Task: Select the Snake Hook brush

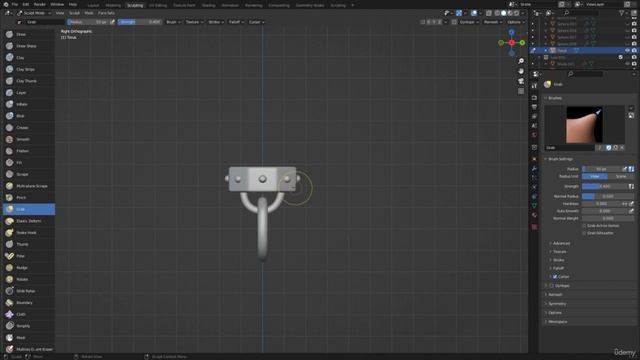Action: point(29,232)
